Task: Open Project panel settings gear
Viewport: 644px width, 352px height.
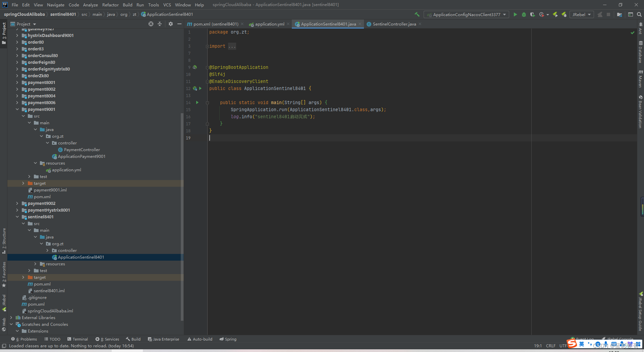Action: [x=171, y=24]
